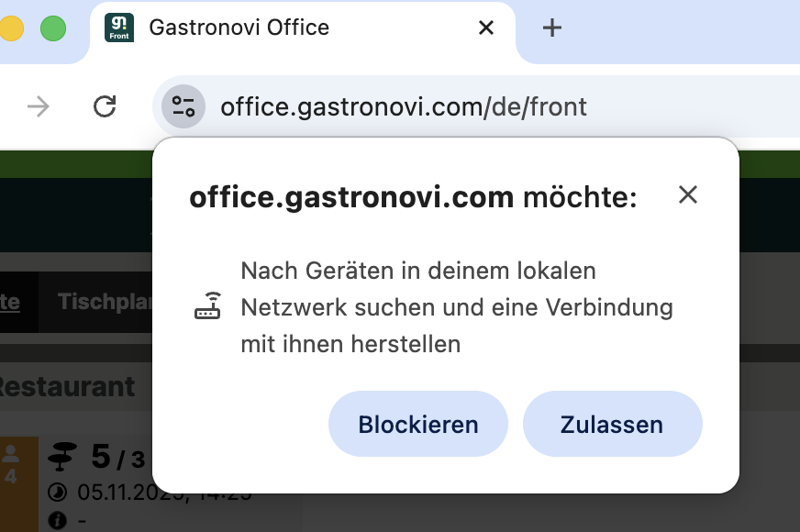Reload the page with the refresh icon
Viewport: 800px width, 532px height.
(105, 107)
